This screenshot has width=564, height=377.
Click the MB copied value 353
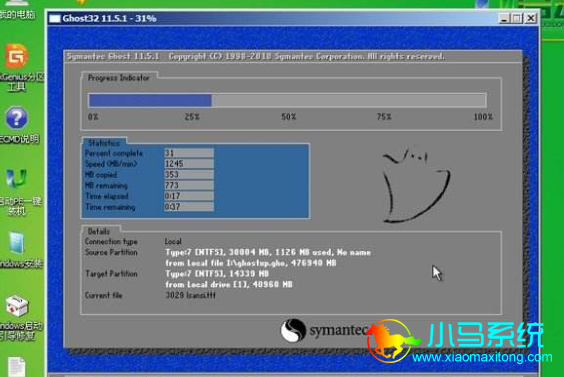click(189, 174)
